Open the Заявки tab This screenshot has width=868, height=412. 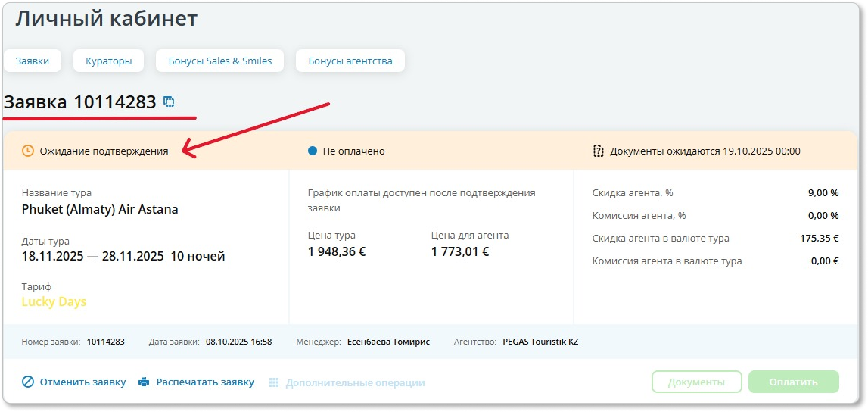32,61
